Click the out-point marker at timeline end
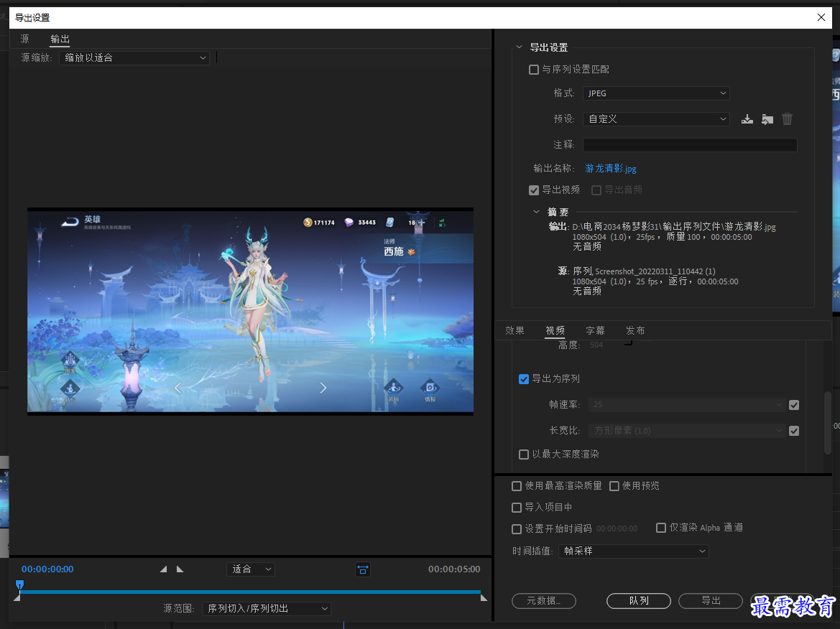 pyautogui.click(x=484, y=597)
